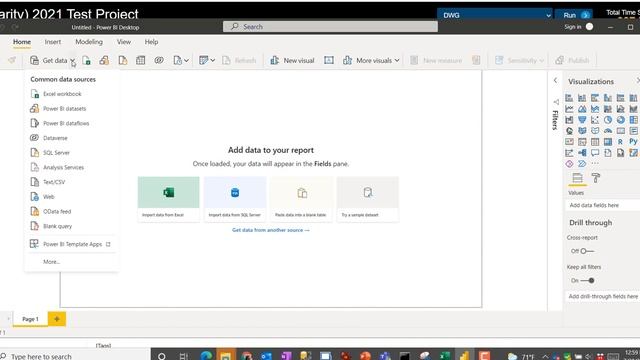The width and height of the screenshot is (640, 360).
Task: Click the Excel workbook toolbar icon
Action: point(87,60)
